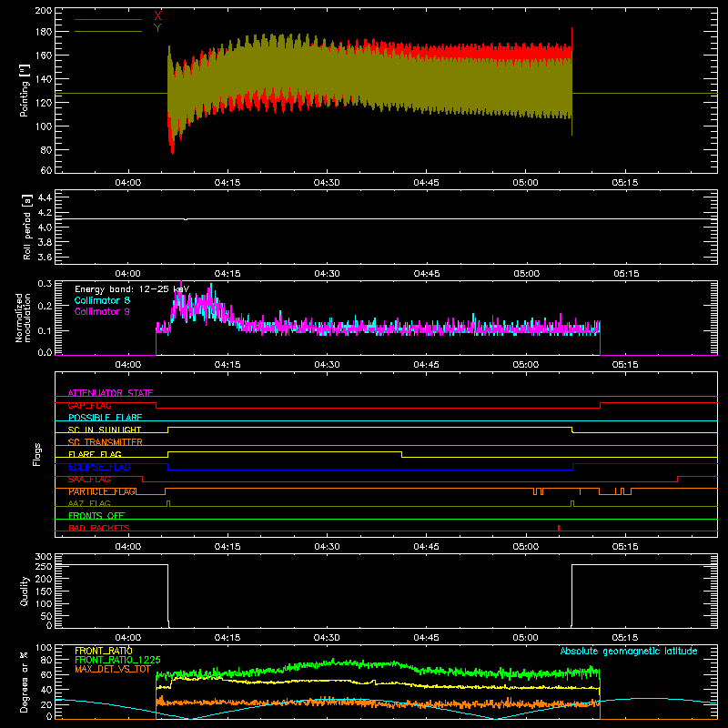Select the FLARE_FLAG label
The image size is (728, 728).
(x=95, y=454)
